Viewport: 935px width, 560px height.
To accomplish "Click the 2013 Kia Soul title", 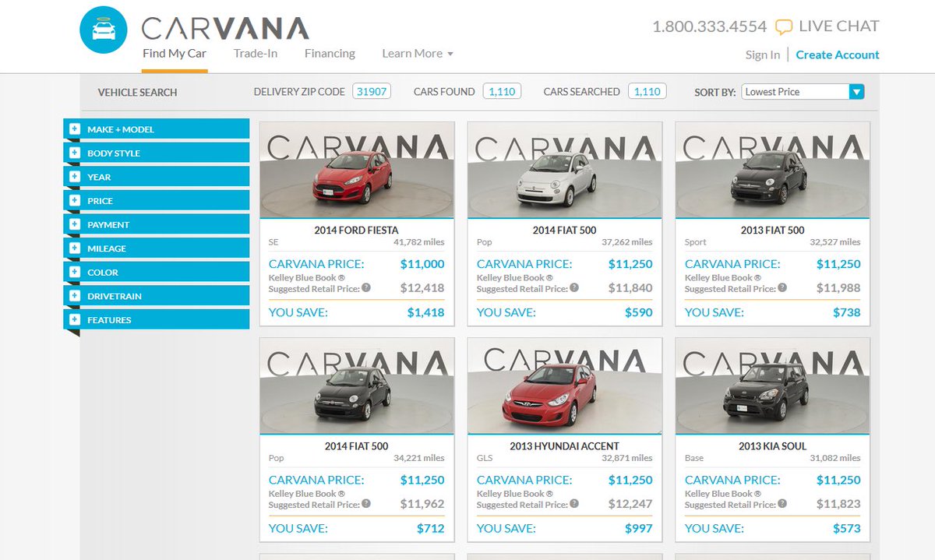I will (773, 446).
